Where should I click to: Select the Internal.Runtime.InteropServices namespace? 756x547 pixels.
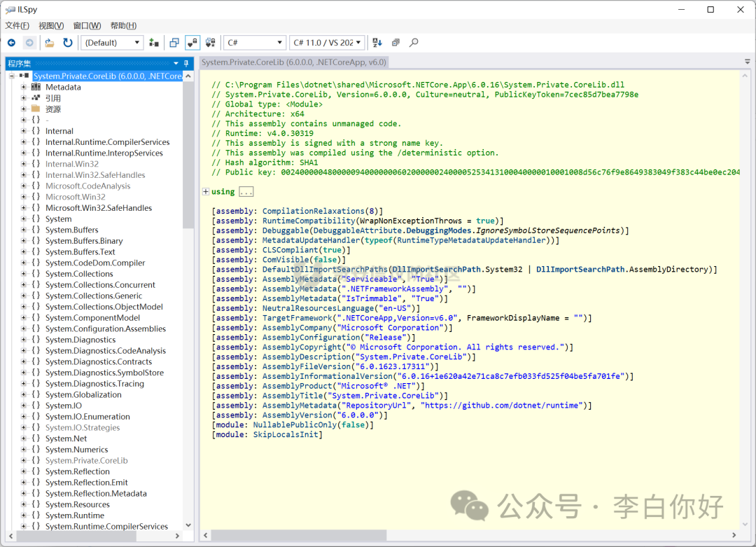(104, 153)
